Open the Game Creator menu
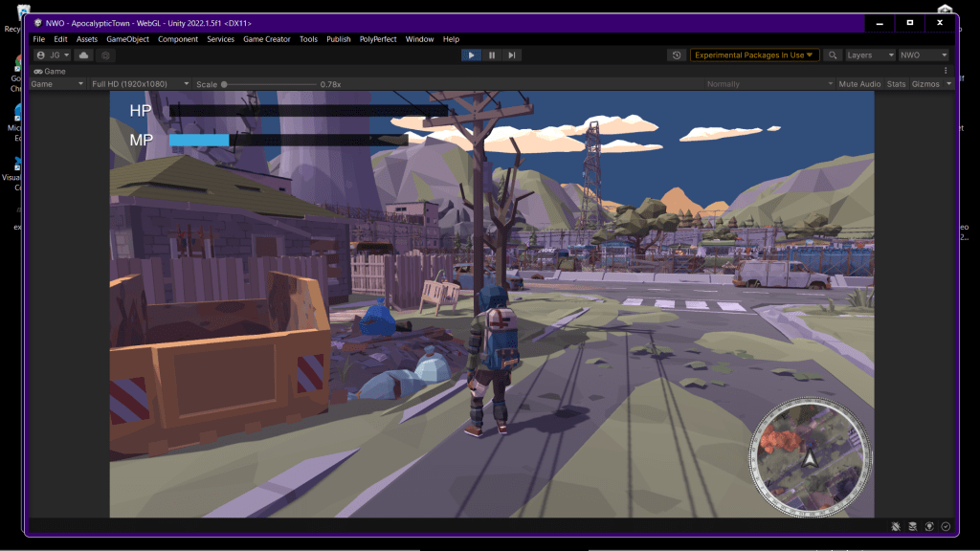This screenshot has height=551, width=980. pyautogui.click(x=266, y=39)
